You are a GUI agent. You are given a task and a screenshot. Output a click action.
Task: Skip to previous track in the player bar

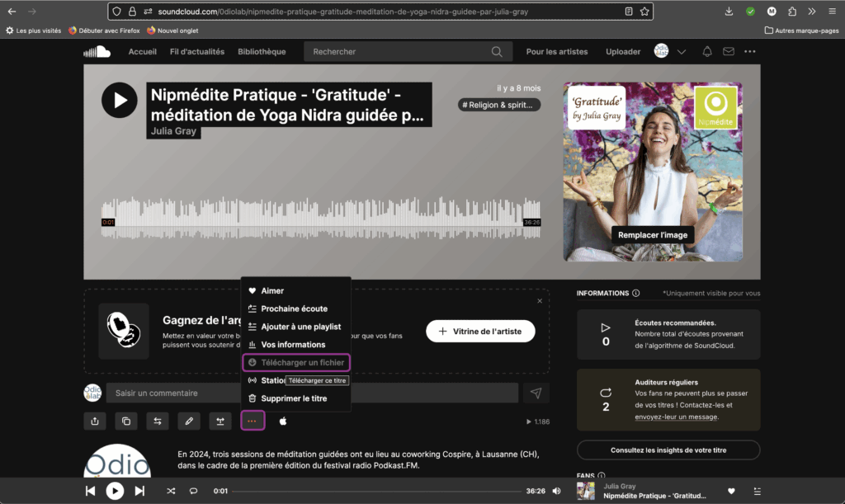point(91,491)
